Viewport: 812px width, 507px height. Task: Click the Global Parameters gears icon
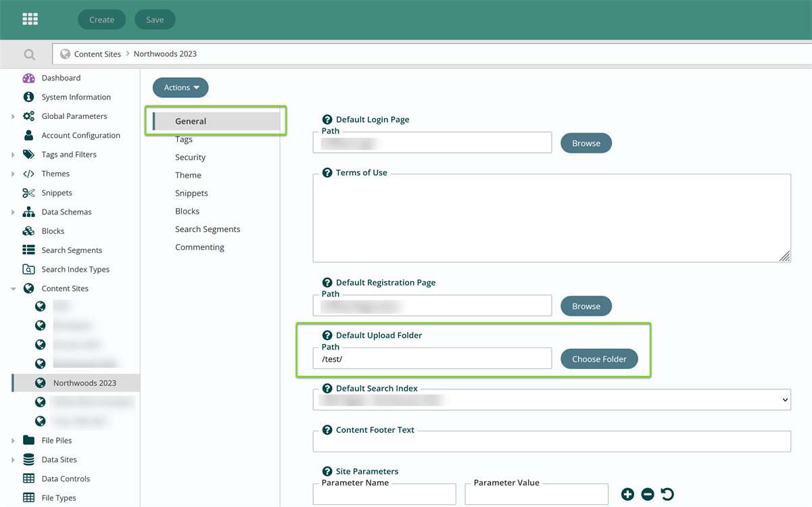coord(28,116)
